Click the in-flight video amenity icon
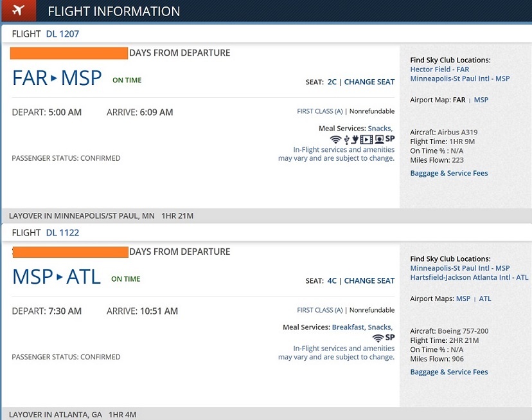Viewport: 532px width, 420px height. tap(366, 139)
